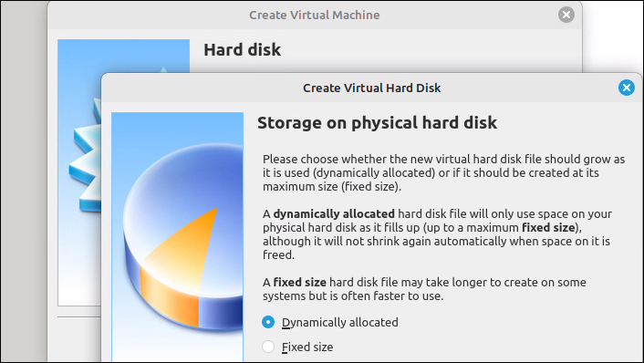Click the "Hard disk" heading behind the dialog

243,49
